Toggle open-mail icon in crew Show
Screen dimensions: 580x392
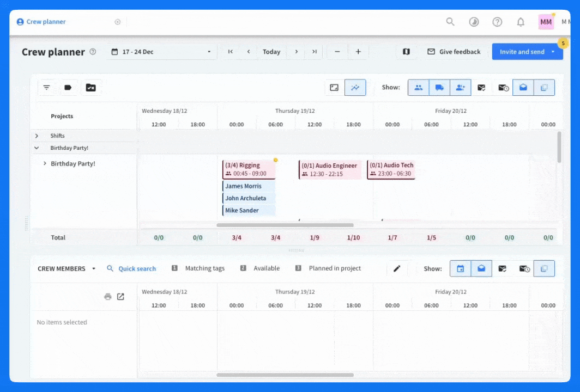(x=481, y=268)
